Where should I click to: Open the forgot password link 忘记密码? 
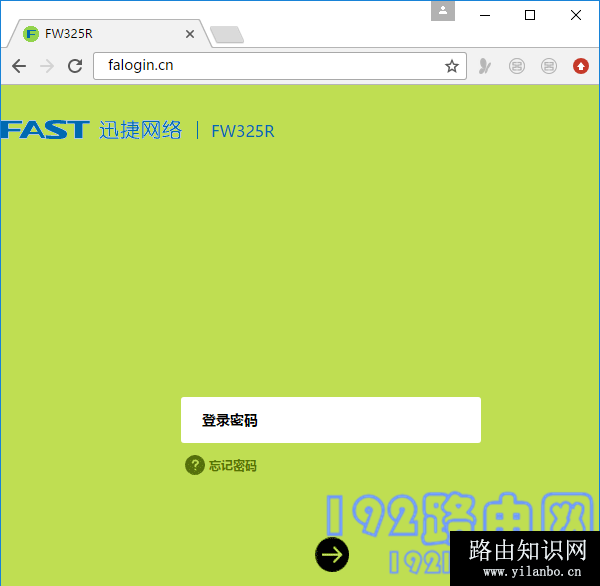pos(233,465)
